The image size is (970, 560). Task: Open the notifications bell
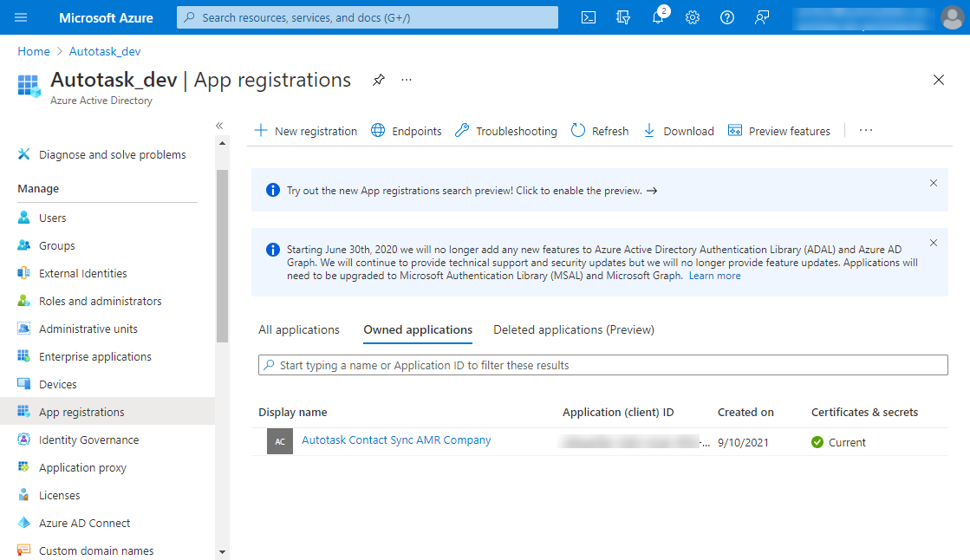[x=658, y=17]
